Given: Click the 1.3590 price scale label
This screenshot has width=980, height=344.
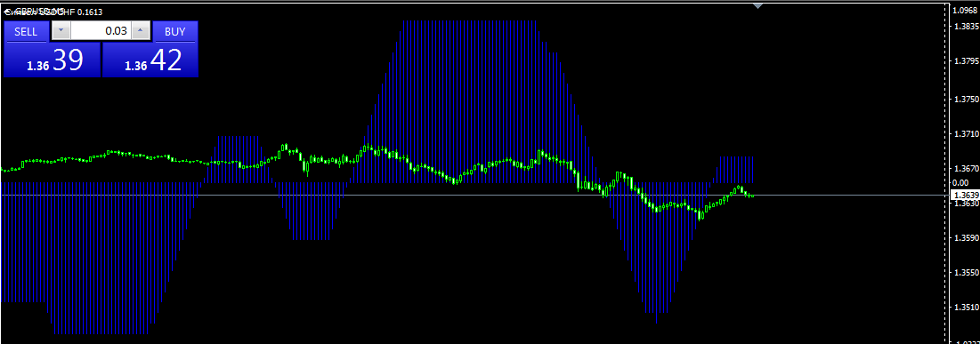Looking at the screenshot, I should pyautogui.click(x=965, y=238).
